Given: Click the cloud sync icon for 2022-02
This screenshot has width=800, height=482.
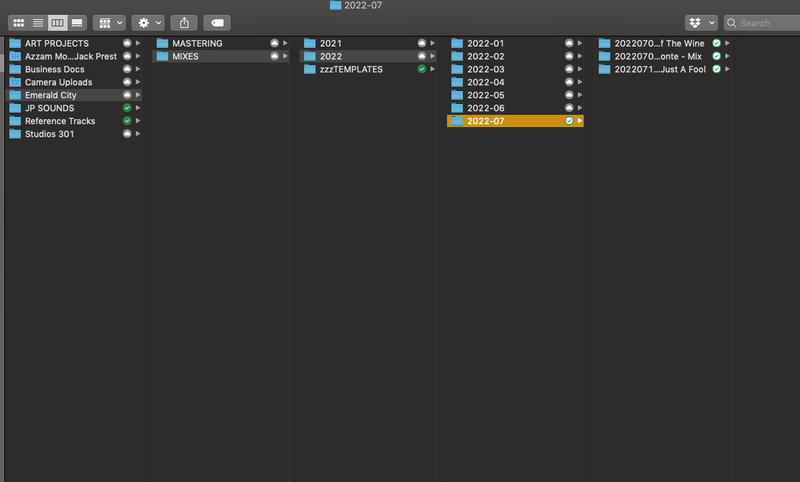Looking at the screenshot, I should coord(569,56).
